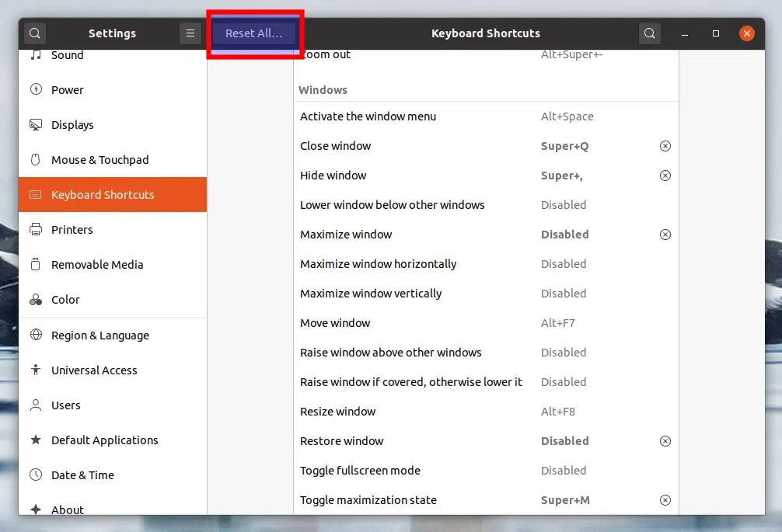782x532 pixels.
Task: Reset the Hide window shortcut
Action: tap(665, 176)
